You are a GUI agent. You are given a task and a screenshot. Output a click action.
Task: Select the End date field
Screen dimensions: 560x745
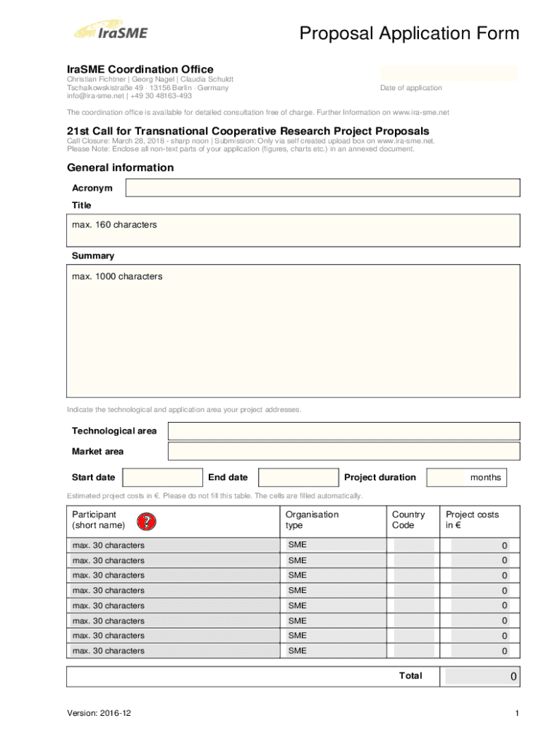tap(298, 477)
